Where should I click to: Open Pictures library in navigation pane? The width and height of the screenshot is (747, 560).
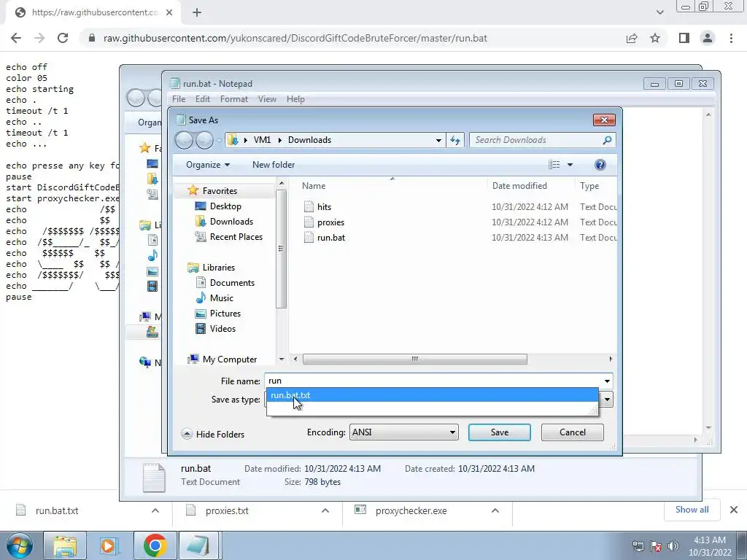pyautogui.click(x=225, y=314)
